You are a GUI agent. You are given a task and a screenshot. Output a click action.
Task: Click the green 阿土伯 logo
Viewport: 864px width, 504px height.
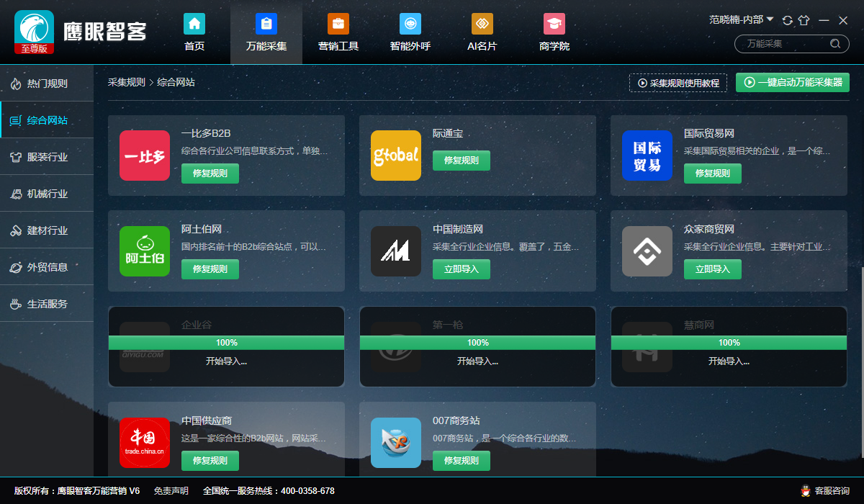[x=145, y=251]
